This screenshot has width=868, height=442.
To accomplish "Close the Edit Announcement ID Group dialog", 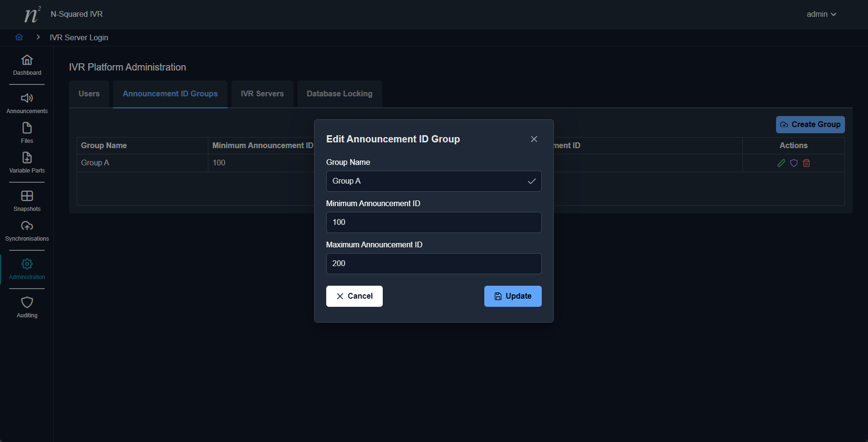I will coord(534,139).
